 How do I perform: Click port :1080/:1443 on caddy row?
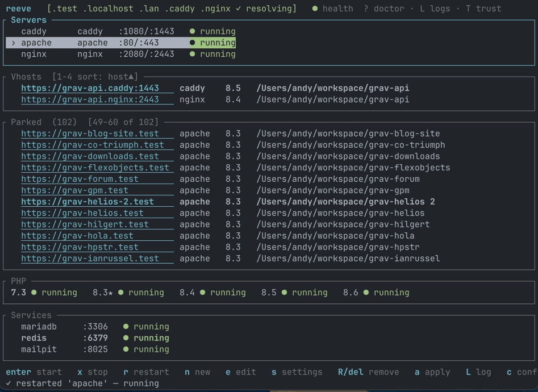pyautogui.click(x=146, y=31)
